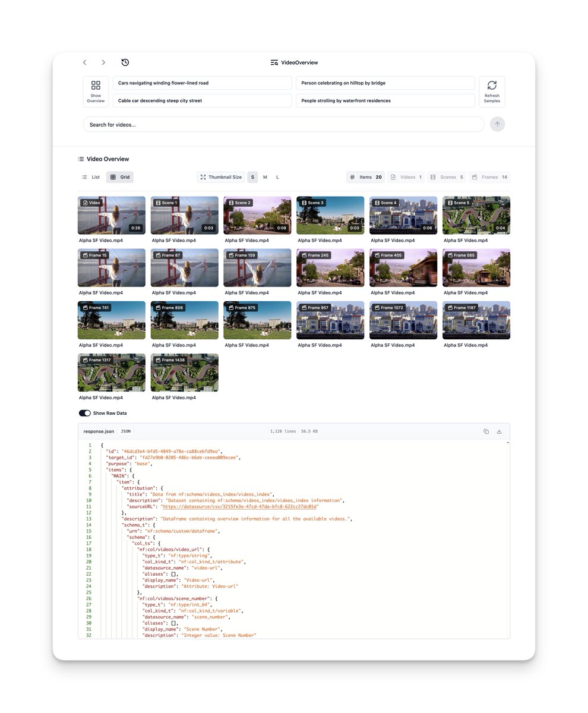
Task: Click the '1,128 lines' label
Action: pos(283,431)
